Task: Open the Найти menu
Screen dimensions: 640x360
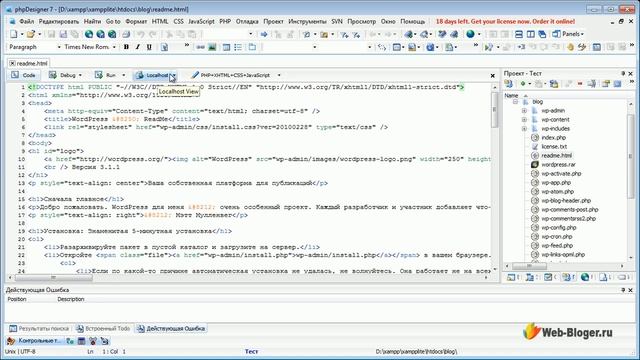Action: click(92, 21)
